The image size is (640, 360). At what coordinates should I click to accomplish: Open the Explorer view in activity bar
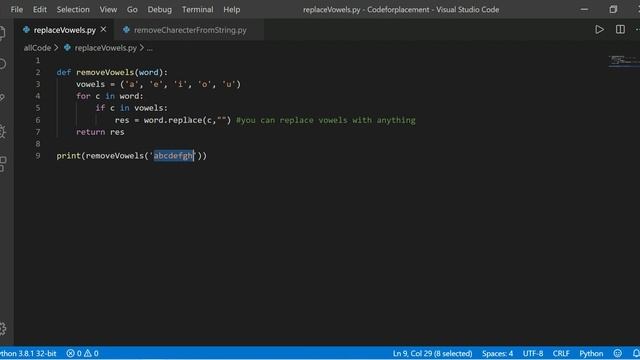pos(2,33)
